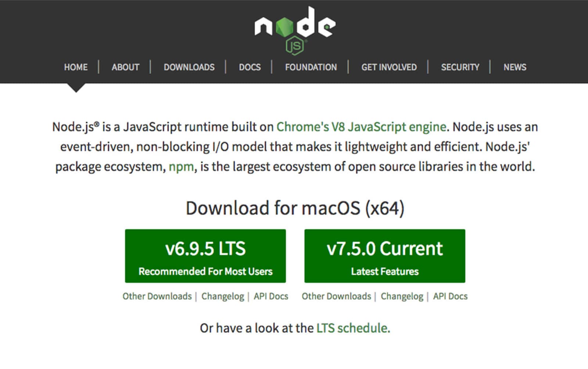Open the LTS schedule link
This screenshot has width=588, height=369.
click(352, 328)
